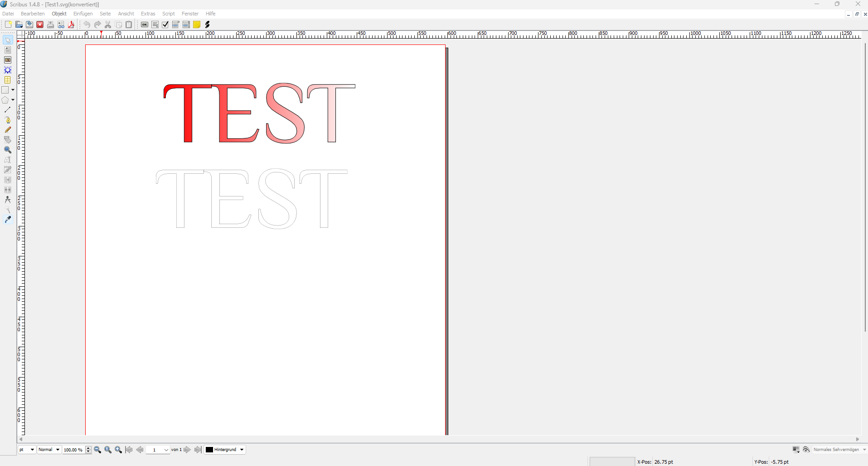The width and height of the screenshot is (868, 466).
Task: Activate the Eyedropper tool
Action: point(8,220)
